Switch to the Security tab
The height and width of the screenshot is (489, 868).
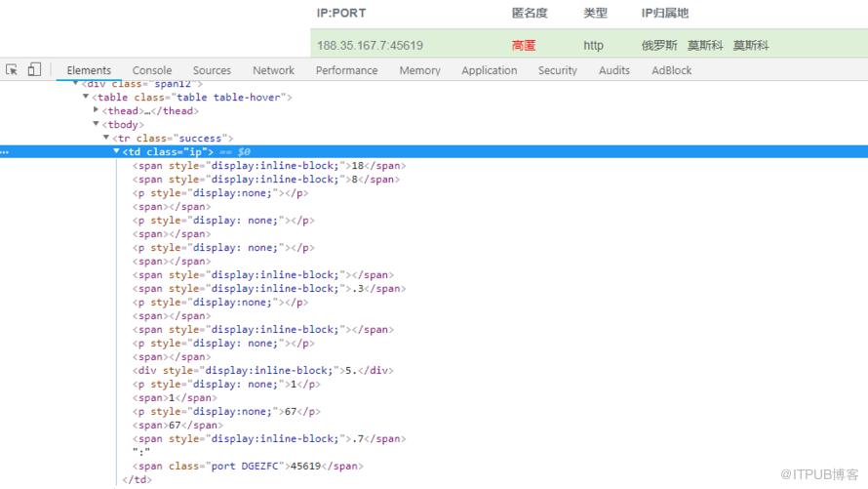coord(558,70)
